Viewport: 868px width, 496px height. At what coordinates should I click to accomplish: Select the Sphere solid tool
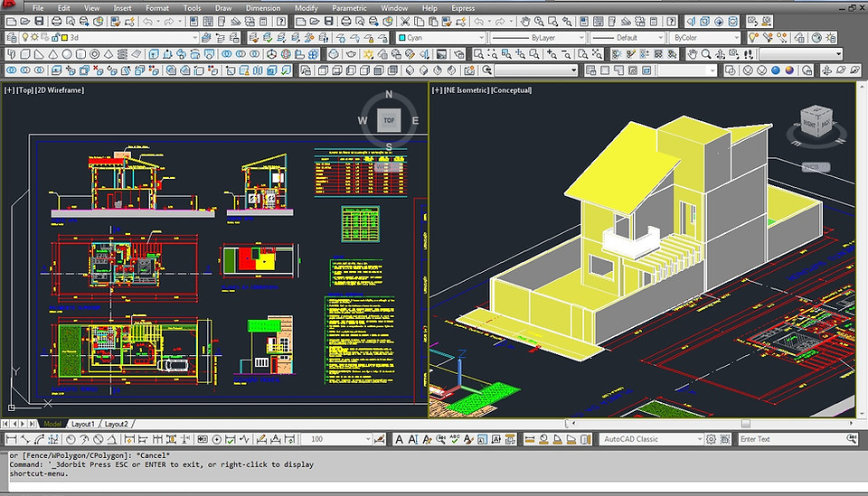(66, 54)
